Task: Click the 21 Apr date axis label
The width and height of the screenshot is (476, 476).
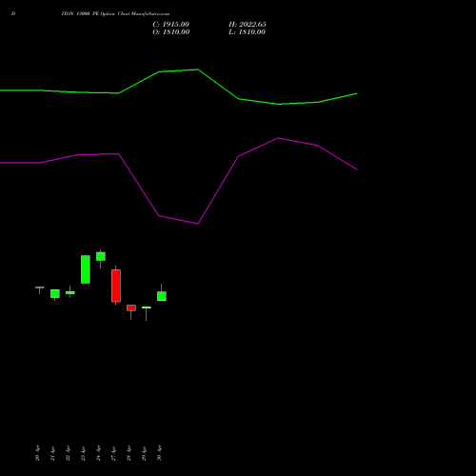Action: point(52,453)
